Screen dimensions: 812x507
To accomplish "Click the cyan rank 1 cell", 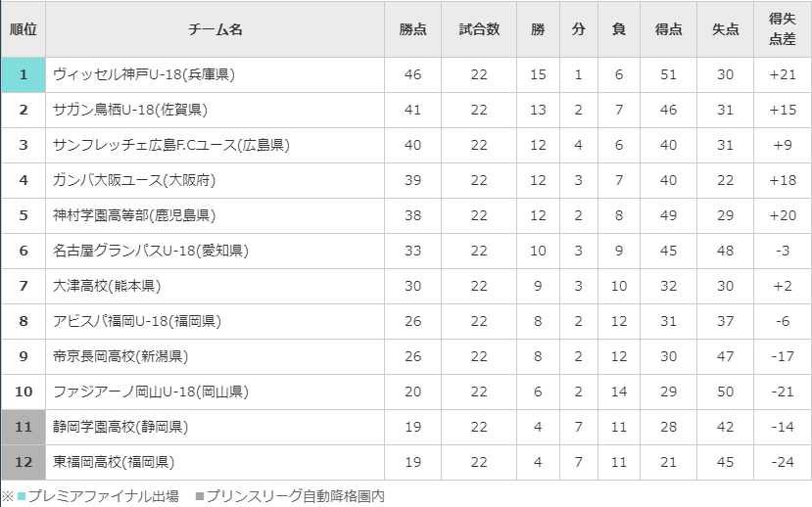I will coord(24,74).
